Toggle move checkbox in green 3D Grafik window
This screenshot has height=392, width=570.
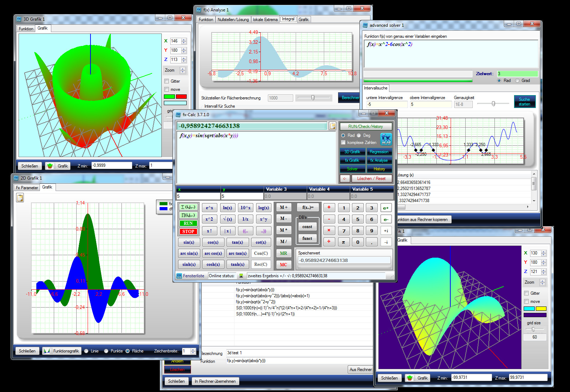(166, 89)
